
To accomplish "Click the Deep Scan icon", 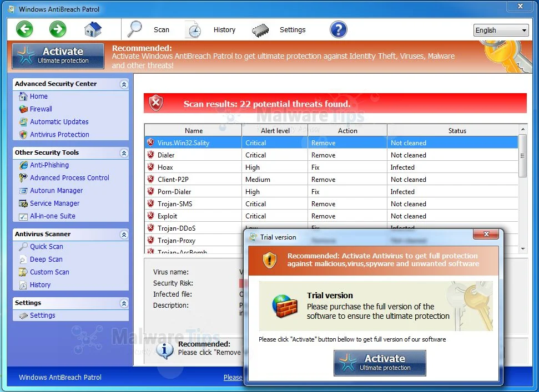I will coord(23,259).
